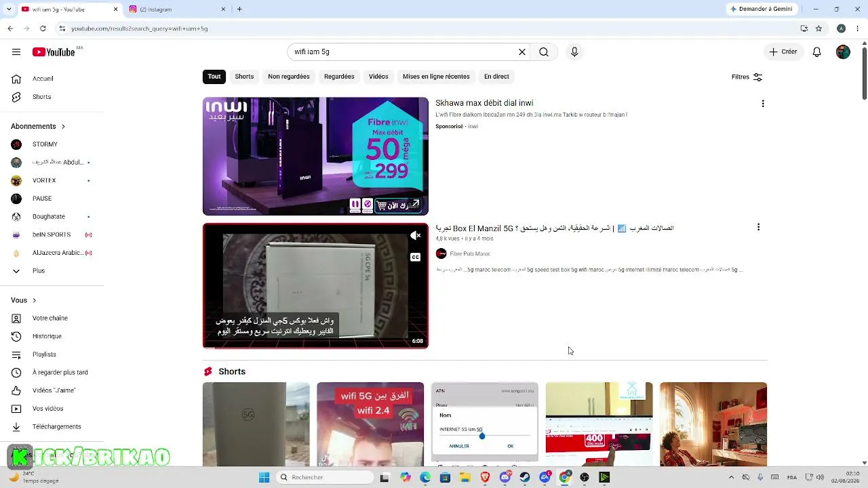
Task: Unmute the Box El Manzil video preview
Action: (x=416, y=236)
